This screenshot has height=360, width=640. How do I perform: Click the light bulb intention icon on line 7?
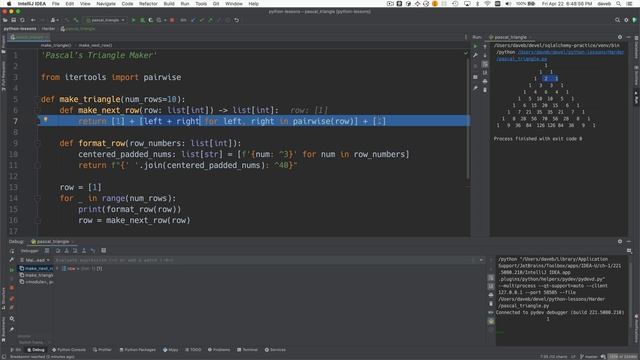[x=46, y=120]
